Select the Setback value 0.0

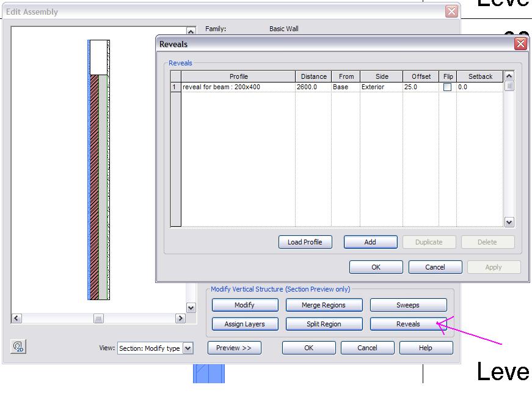pyautogui.click(x=479, y=87)
